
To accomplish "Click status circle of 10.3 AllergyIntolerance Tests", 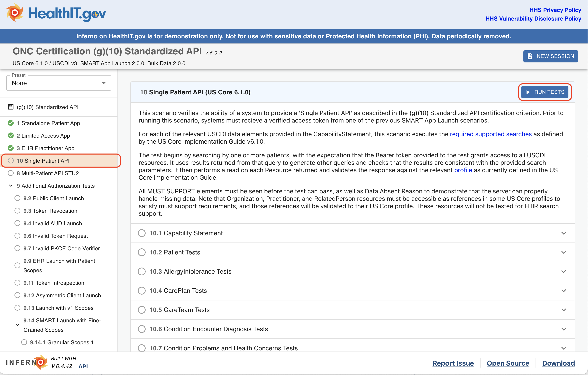I will tap(142, 271).
